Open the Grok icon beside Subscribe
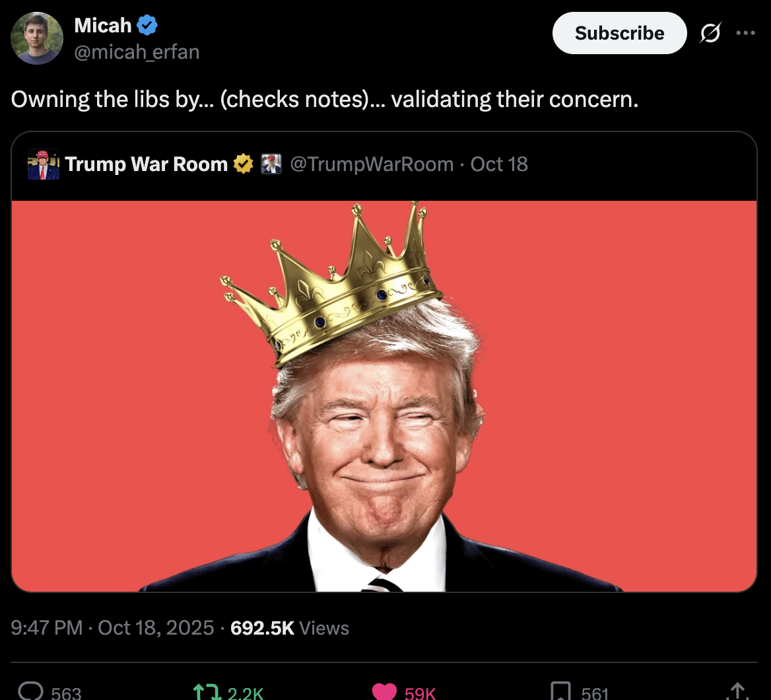 pyautogui.click(x=710, y=33)
